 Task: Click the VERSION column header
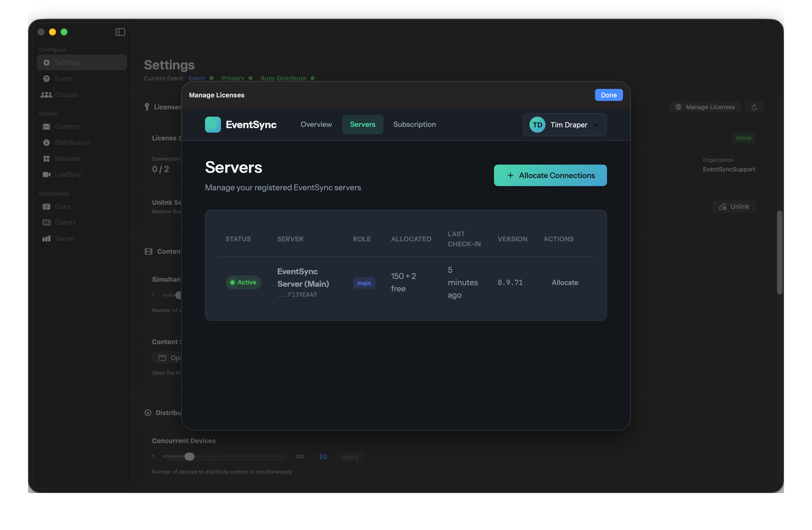point(512,239)
